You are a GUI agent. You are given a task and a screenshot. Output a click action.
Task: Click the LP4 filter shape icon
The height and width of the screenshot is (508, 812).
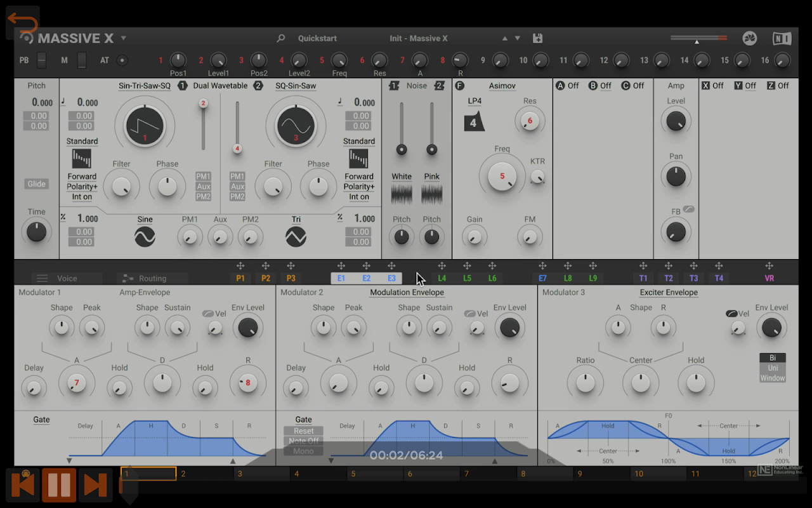474,121
